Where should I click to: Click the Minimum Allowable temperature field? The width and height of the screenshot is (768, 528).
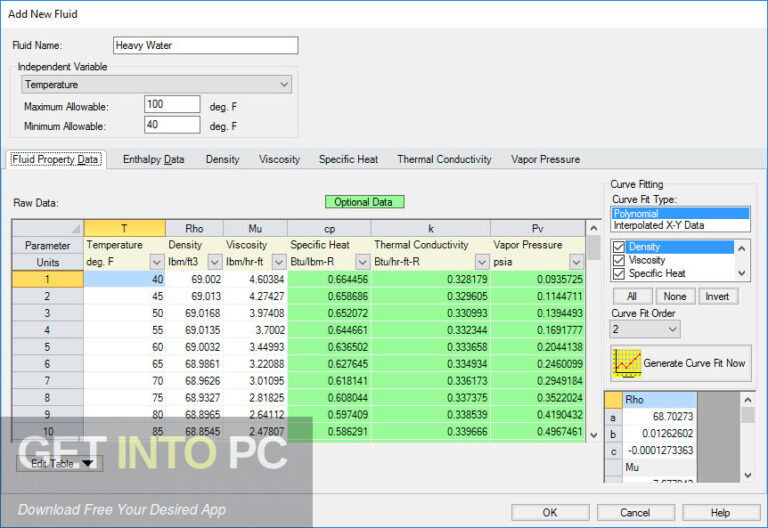(x=172, y=125)
